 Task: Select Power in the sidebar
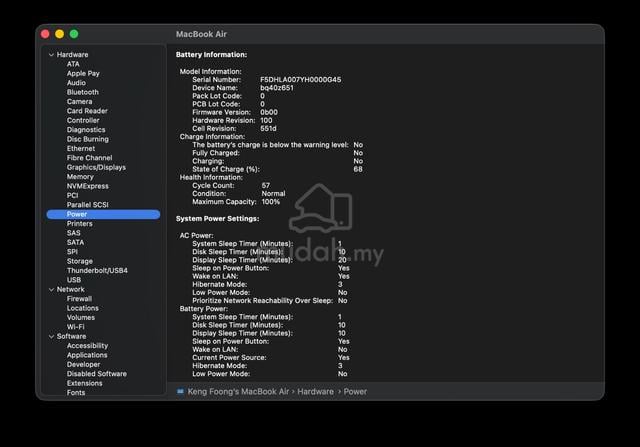[103, 214]
